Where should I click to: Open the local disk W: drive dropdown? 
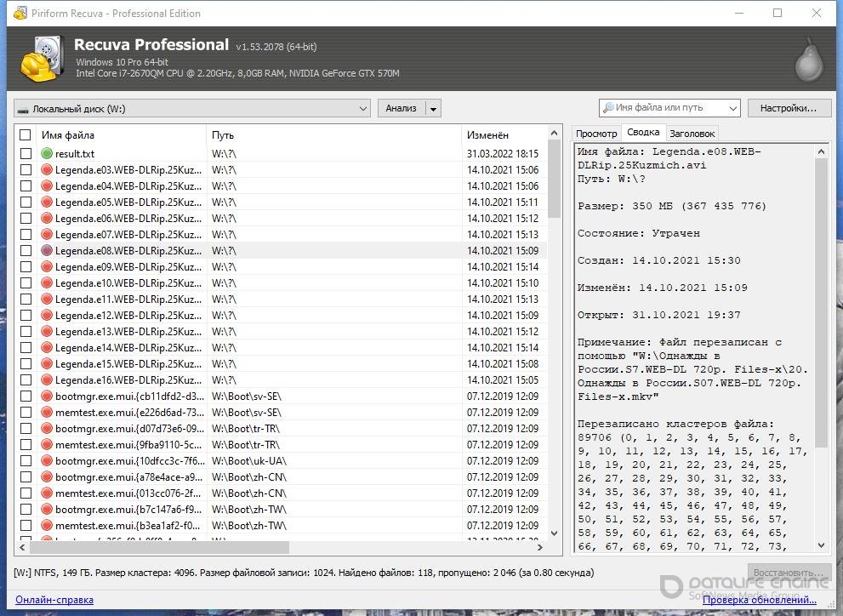click(x=362, y=109)
